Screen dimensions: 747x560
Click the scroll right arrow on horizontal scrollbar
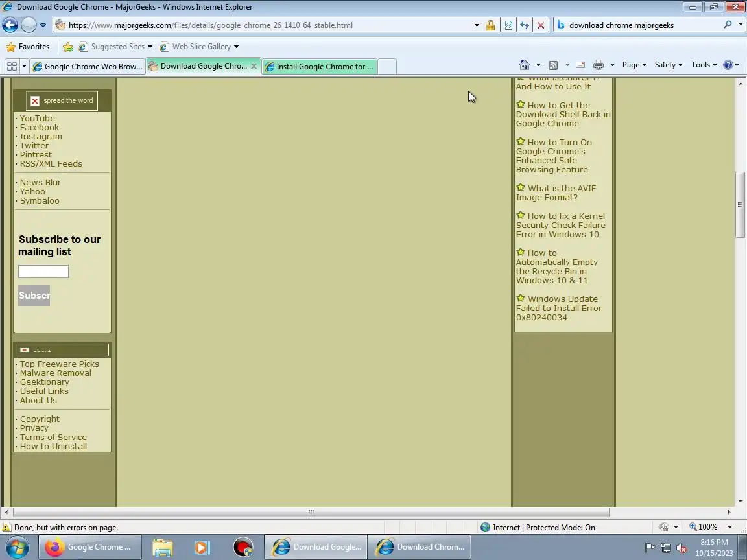point(729,513)
